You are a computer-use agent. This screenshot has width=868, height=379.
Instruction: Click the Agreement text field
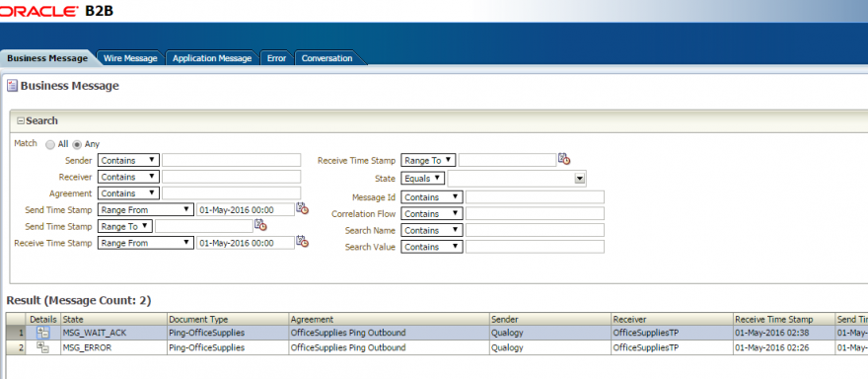point(232,193)
